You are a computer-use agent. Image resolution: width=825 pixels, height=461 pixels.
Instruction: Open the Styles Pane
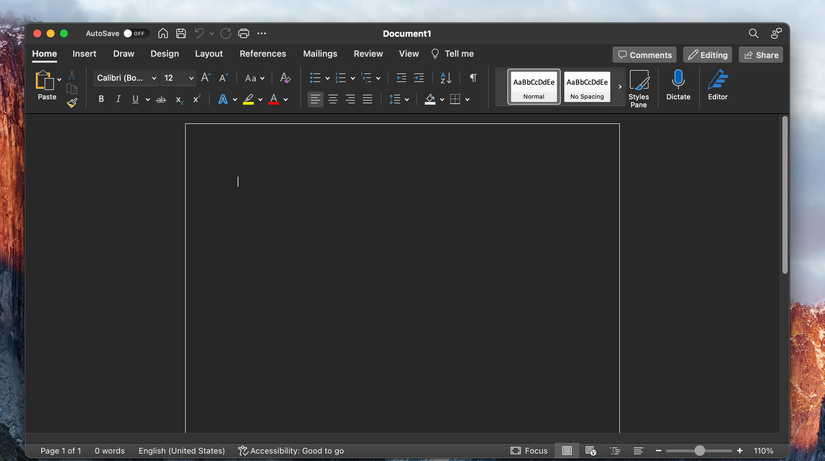639,88
